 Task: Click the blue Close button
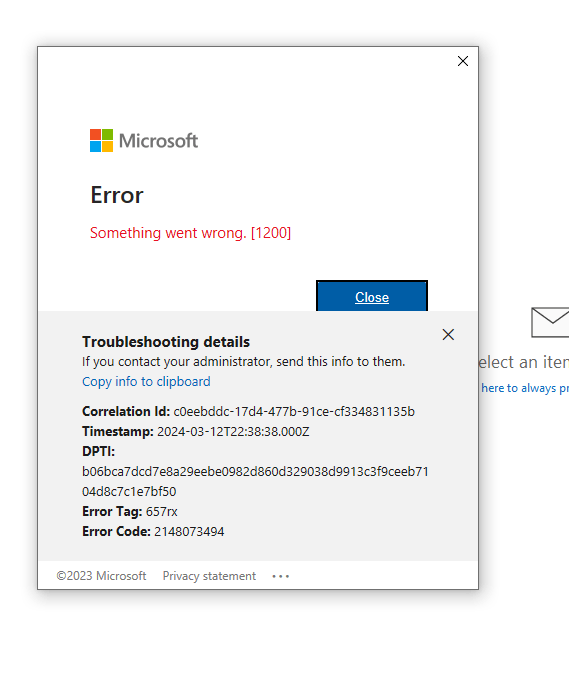(x=372, y=296)
